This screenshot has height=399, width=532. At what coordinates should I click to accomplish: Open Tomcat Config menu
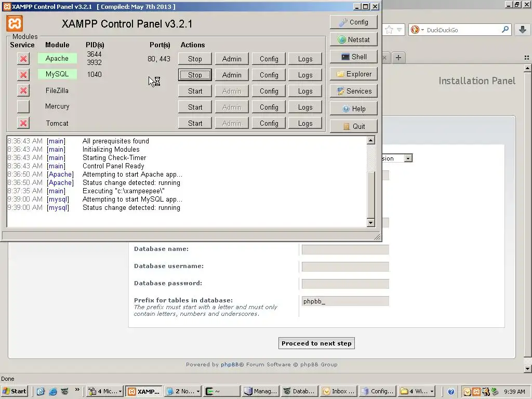269,123
